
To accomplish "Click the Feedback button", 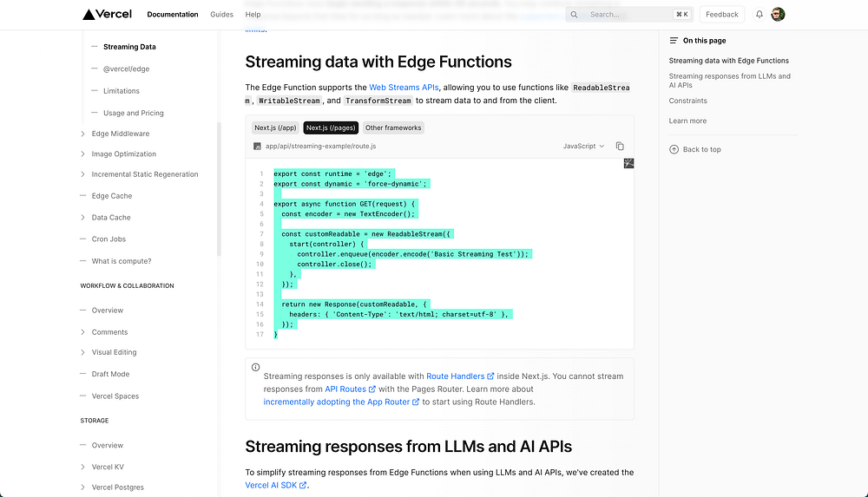I will pos(721,15).
